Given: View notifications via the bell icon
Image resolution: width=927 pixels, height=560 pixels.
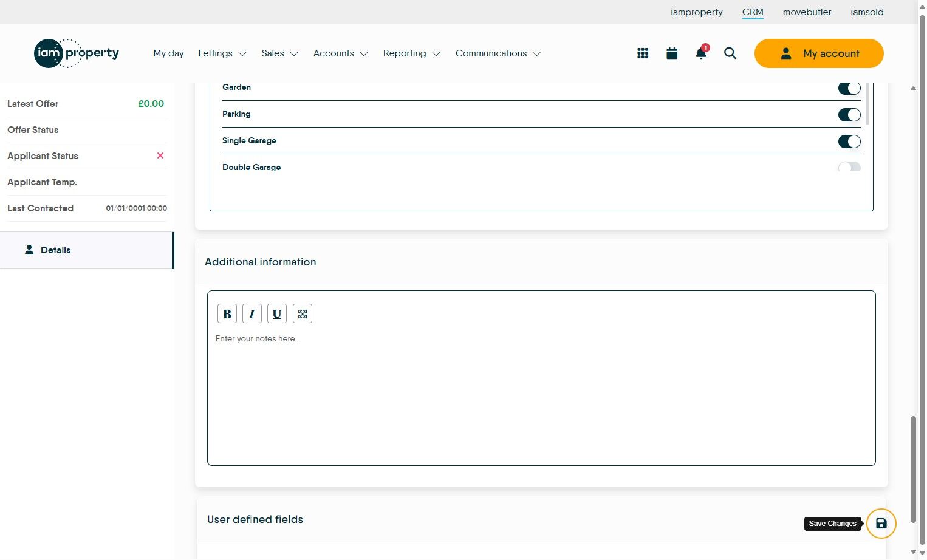Looking at the screenshot, I should click(701, 53).
